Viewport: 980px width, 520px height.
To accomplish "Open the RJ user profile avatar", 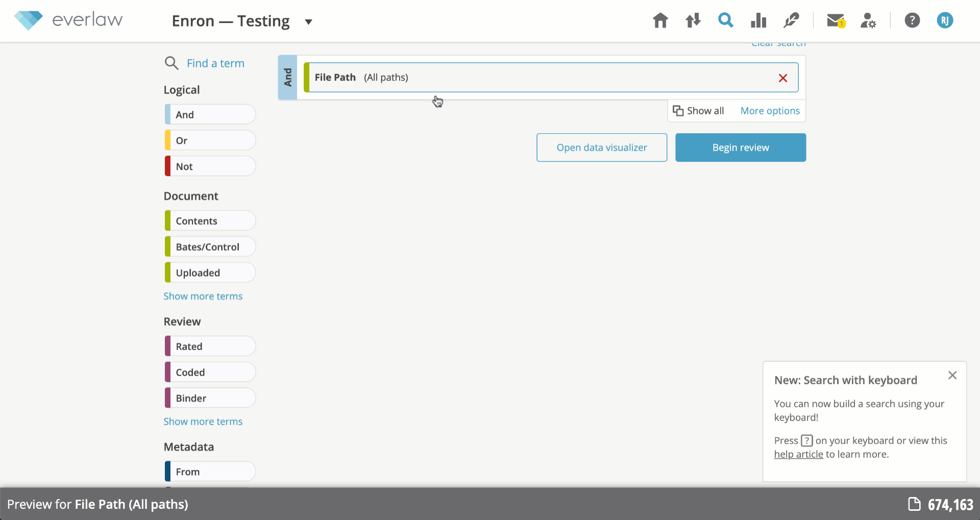I will click(x=945, y=20).
